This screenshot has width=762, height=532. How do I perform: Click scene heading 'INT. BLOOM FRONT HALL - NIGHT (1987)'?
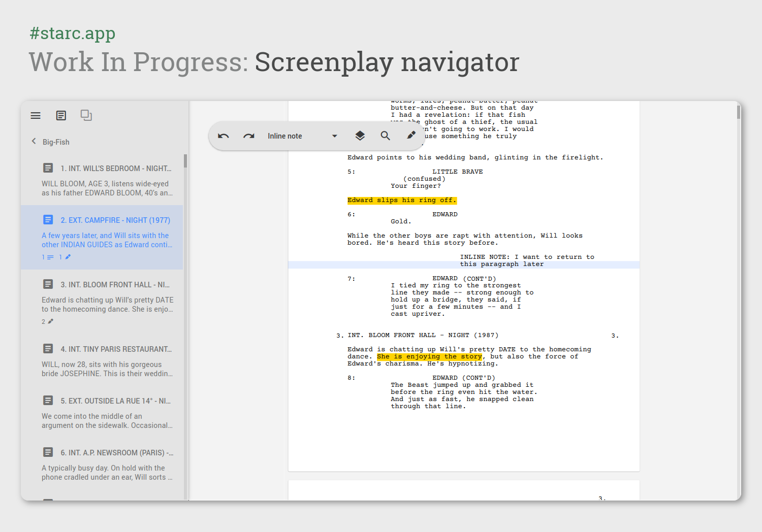click(x=423, y=335)
